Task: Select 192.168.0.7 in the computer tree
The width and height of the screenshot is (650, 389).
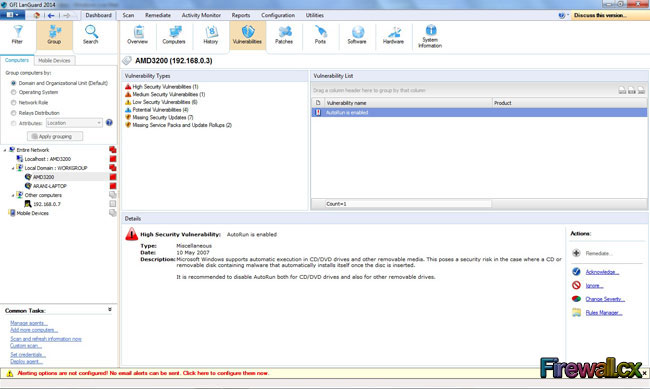Action: [x=47, y=204]
